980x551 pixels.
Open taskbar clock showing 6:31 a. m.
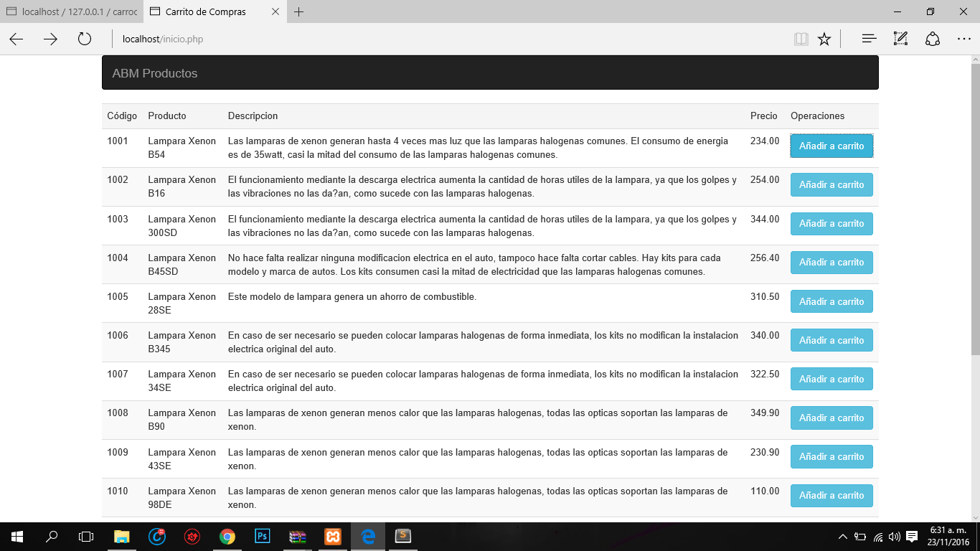pyautogui.click(x=947, y=537)
